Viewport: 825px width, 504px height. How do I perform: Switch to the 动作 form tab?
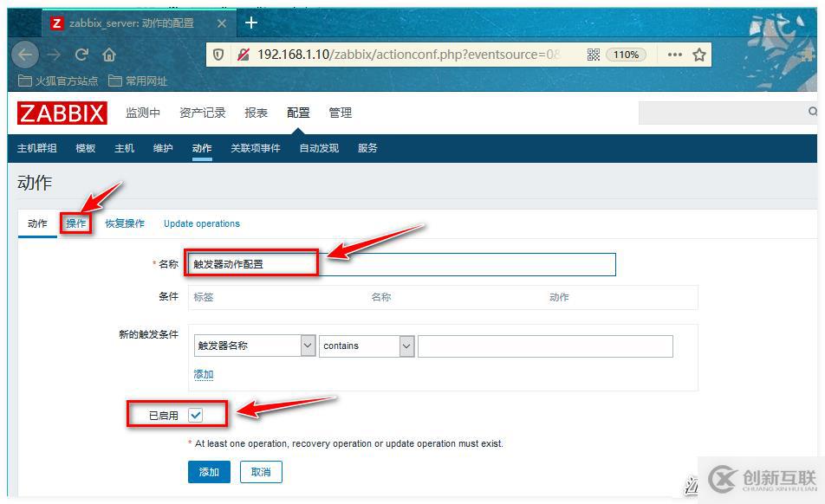pos(37,224)
